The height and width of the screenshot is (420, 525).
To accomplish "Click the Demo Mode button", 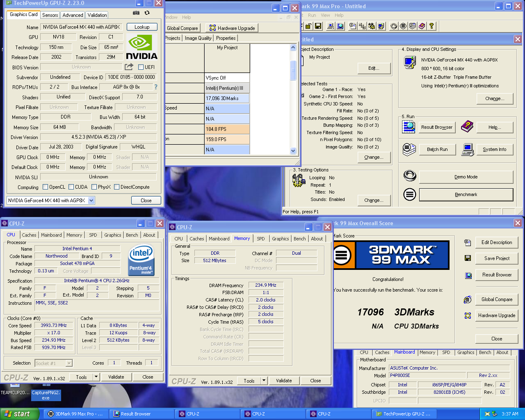I will click(x=466, y=177).
